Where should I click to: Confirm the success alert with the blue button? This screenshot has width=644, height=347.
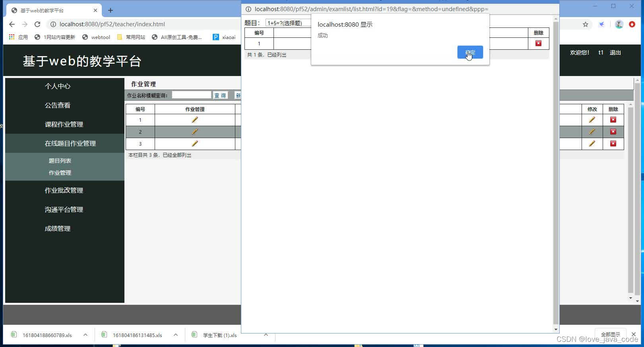[x=470, y=52]
